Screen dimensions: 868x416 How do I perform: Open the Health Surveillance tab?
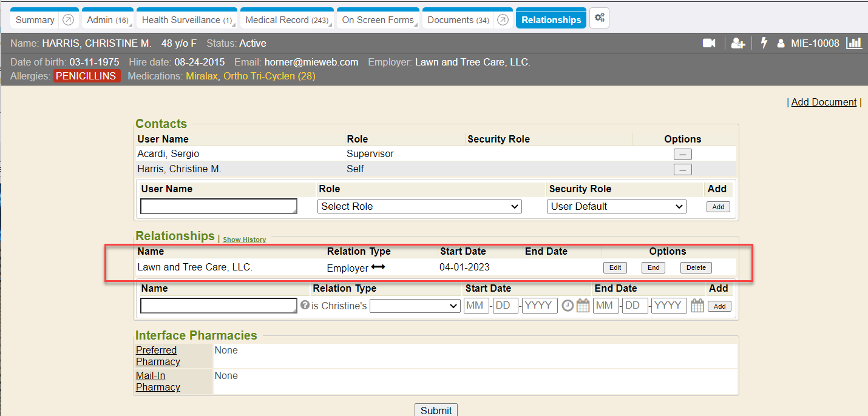186,20
